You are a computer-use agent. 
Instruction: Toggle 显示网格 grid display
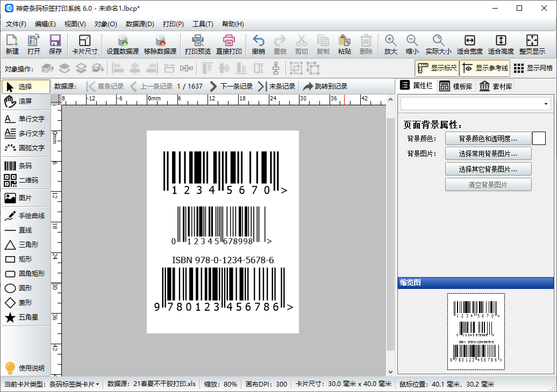(533, 68)
